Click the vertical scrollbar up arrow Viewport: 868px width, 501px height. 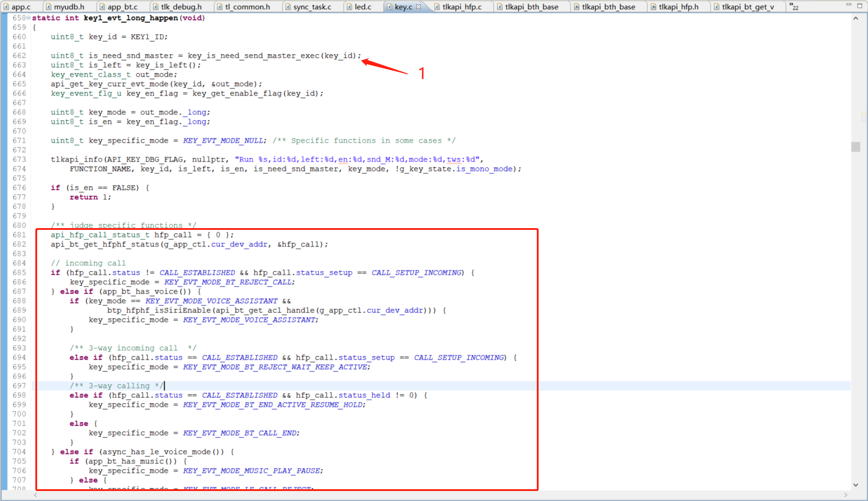(856, 18)
